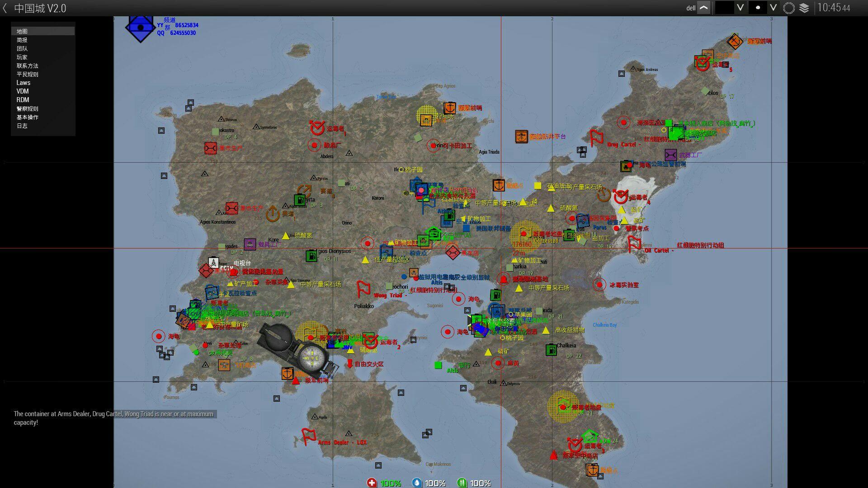
Task: Open the Laws menu entry
Action: (24, 83)
